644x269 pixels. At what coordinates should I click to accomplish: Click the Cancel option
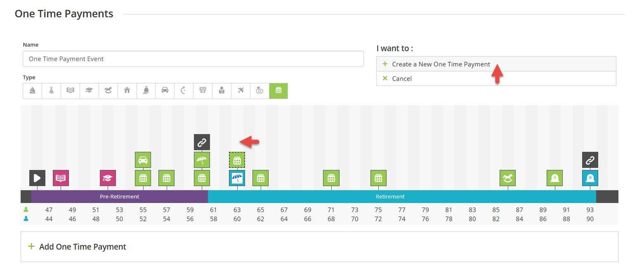point(401,79)
